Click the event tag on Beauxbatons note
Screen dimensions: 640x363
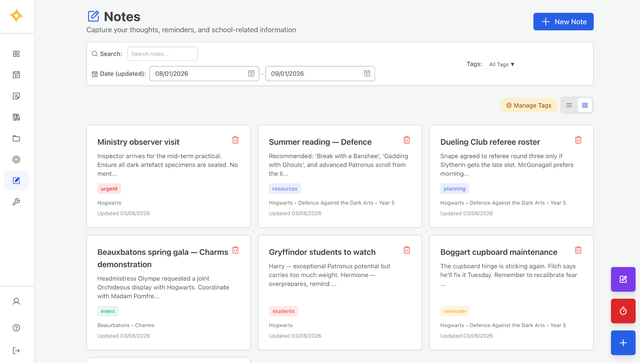click(108, 311)
